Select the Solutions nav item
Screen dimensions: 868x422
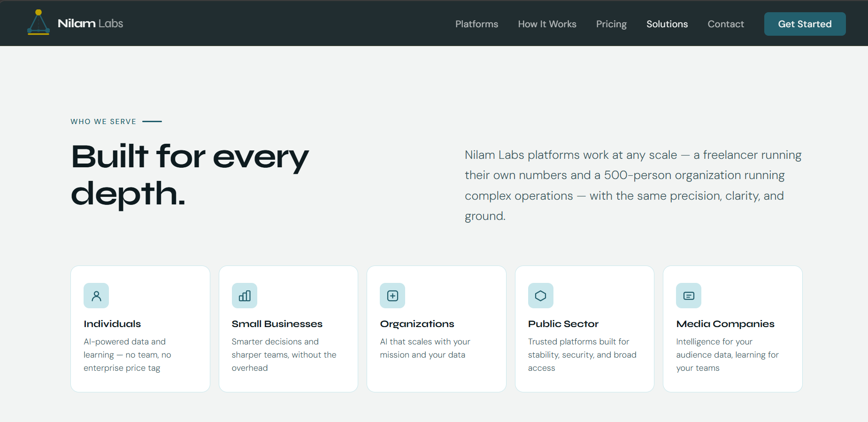tap(667, 24)
